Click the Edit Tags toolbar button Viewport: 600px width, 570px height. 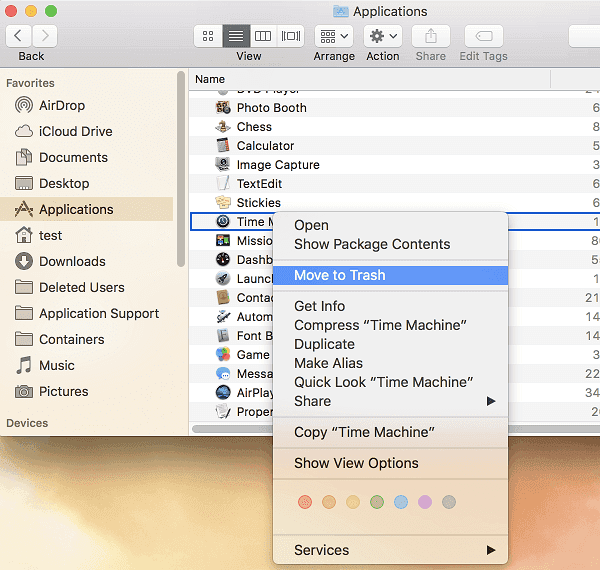pyautogui.click(x=484, y=36)
